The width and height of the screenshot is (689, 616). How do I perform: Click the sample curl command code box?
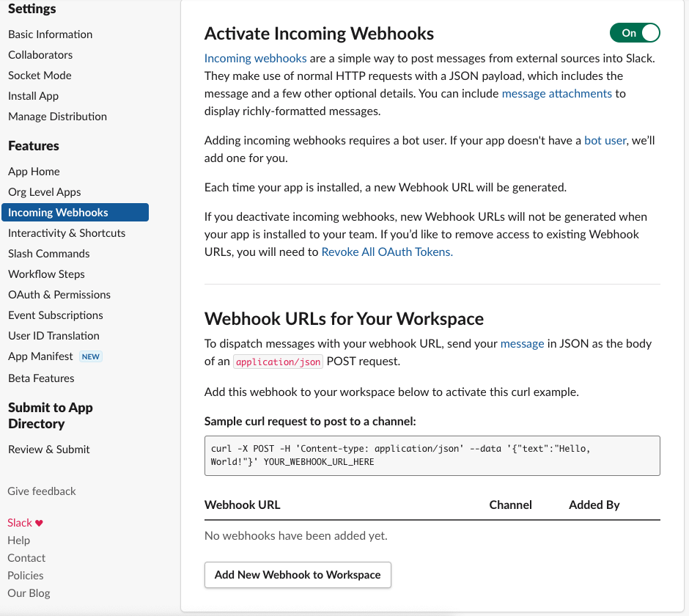pos(432,455)
